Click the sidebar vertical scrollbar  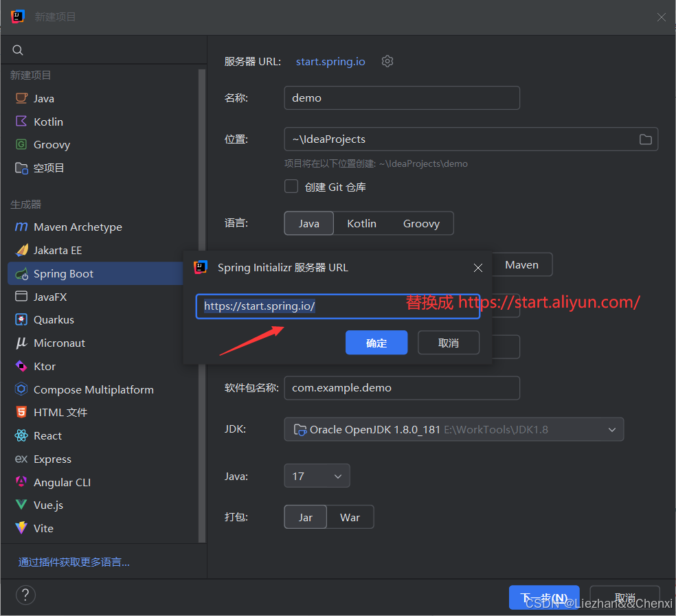pos(202,305)
